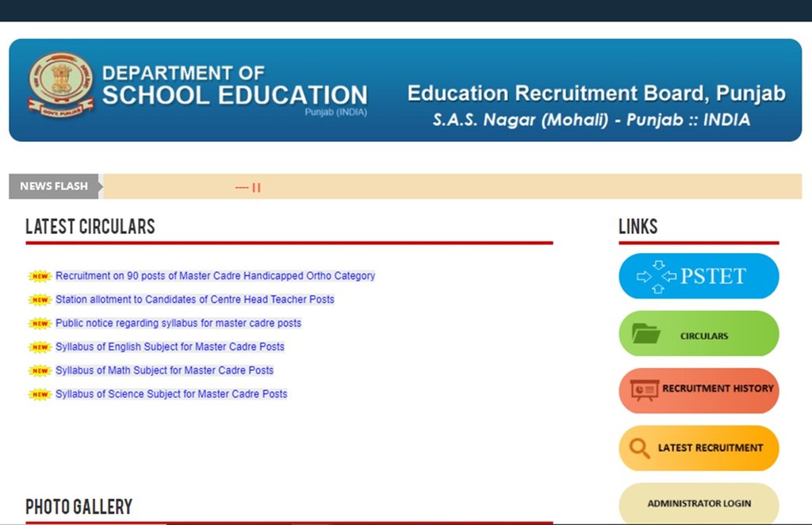This screenshot has width=812, height=525.
Task: Open Syllabus of English Subject link
Action: point(170,347)
